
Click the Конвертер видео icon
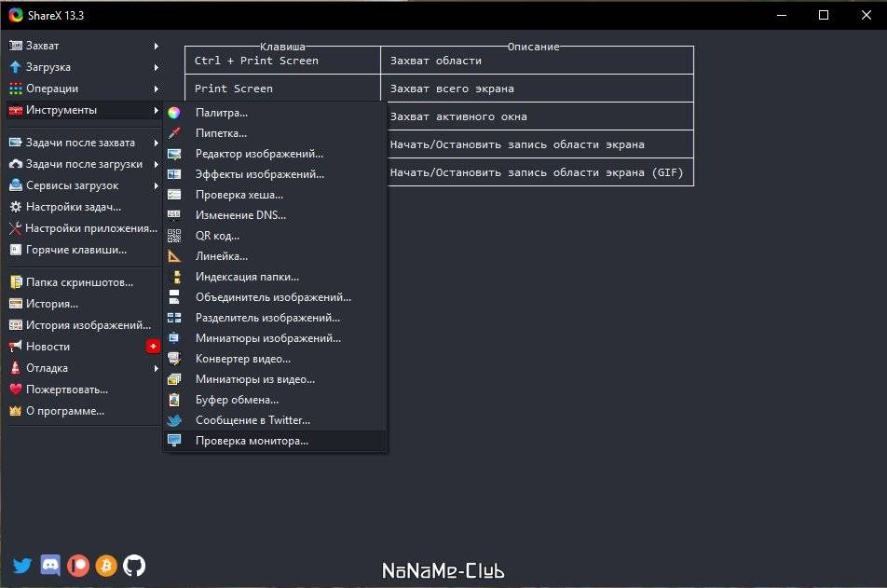tap(174, 359)
